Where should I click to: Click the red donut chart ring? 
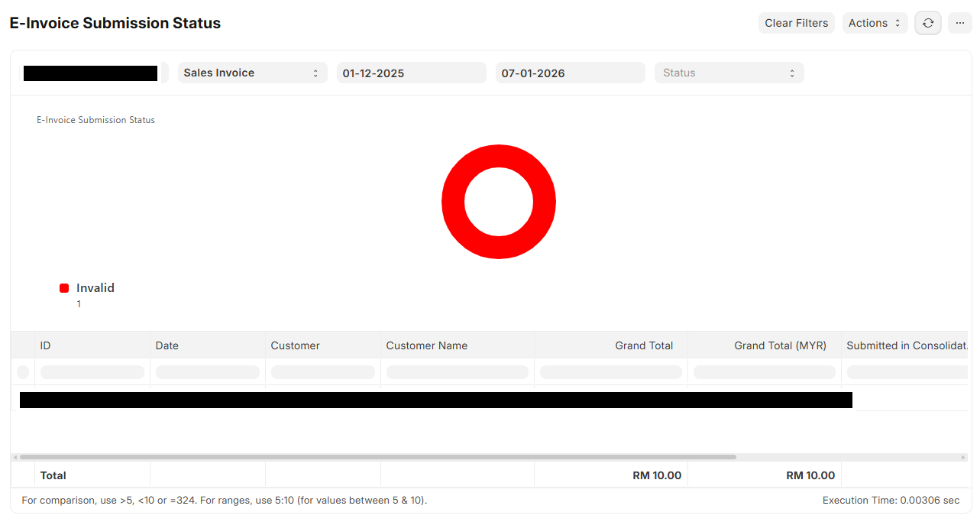pos(452,202)
